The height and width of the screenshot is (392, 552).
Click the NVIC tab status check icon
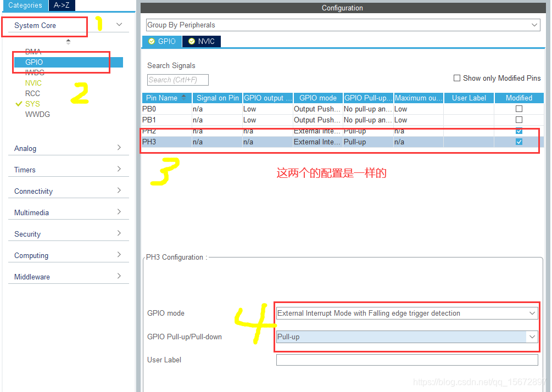pos(192,41)
